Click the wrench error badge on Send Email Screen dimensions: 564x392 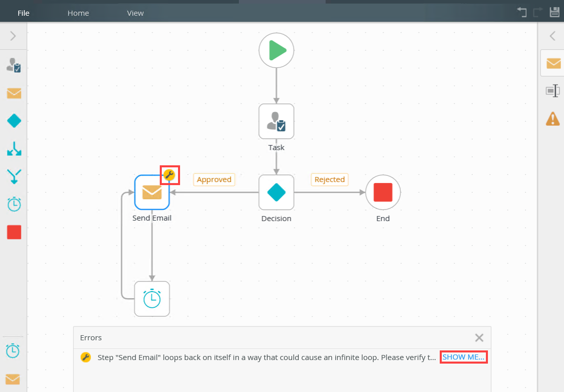click(x=169, y=175)
